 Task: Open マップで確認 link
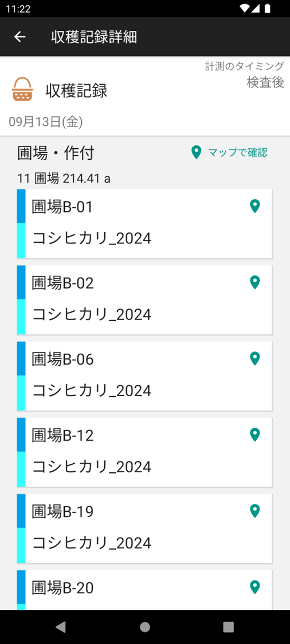click(x=229, y=152)
